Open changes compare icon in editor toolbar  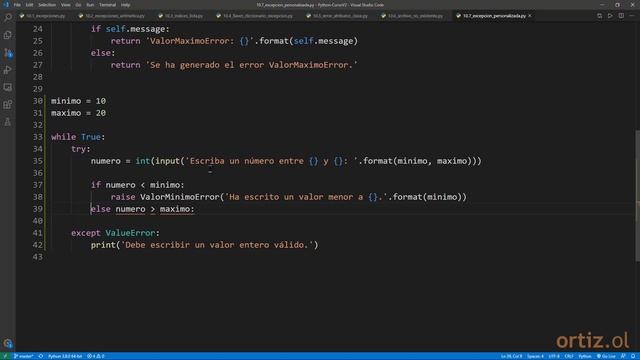(x=599, y=16)
